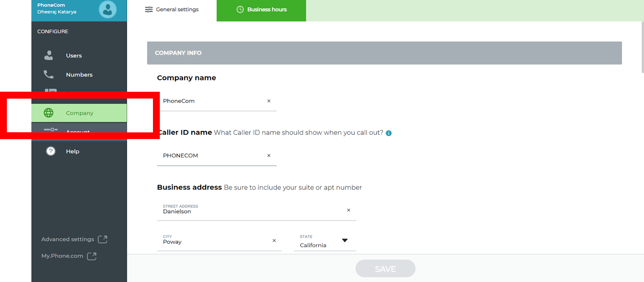Select the Numbers phone icon
The width and height of the screenshot is (644, 282).
48,74
